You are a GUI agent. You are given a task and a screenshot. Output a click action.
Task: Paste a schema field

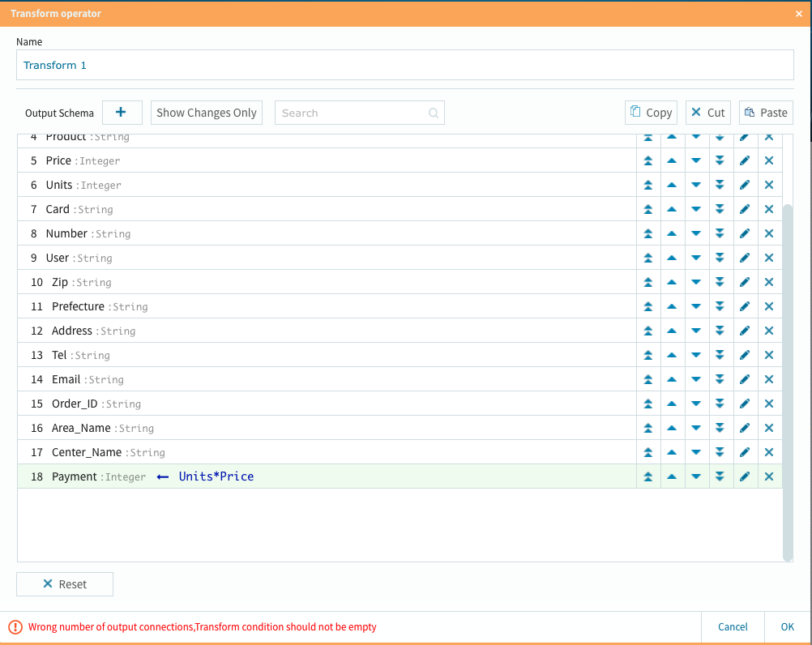tap(766, 113)
